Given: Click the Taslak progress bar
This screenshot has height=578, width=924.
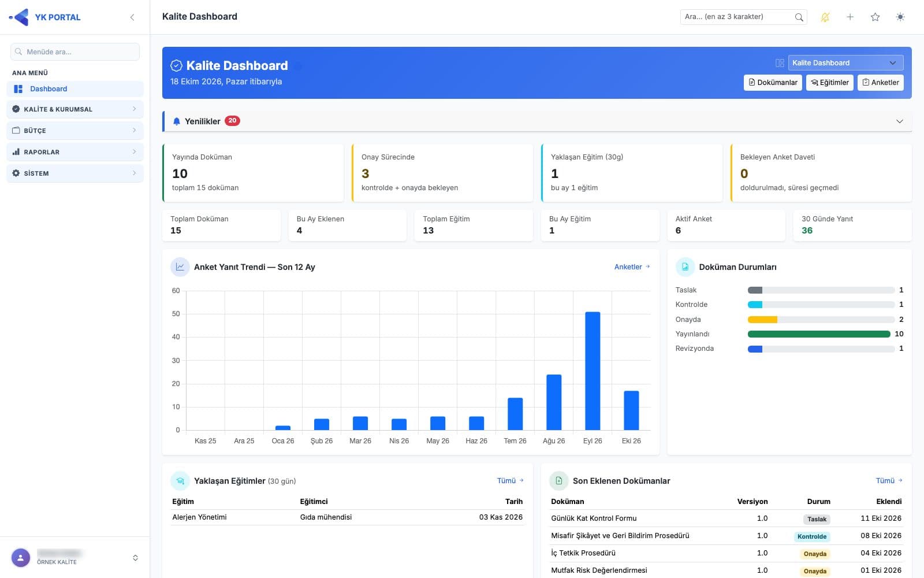Looking at the screenshot, I should (821, 290).
